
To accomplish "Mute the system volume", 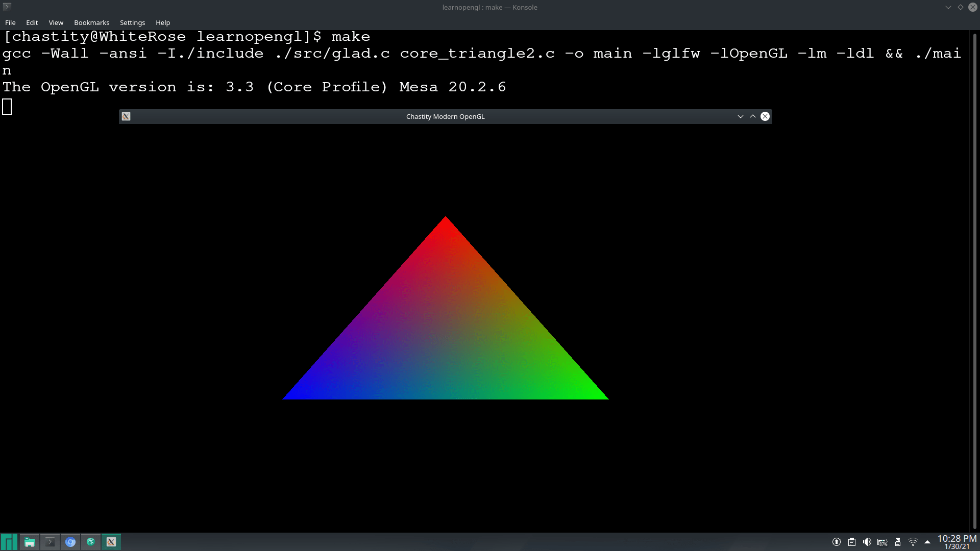I will pos(867,542).
